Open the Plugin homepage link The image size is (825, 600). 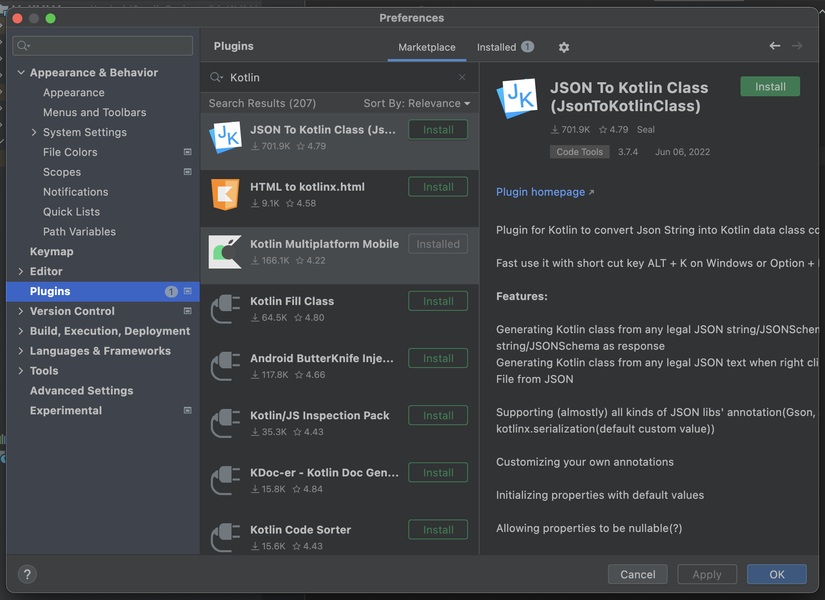click(x=541, y=192)
